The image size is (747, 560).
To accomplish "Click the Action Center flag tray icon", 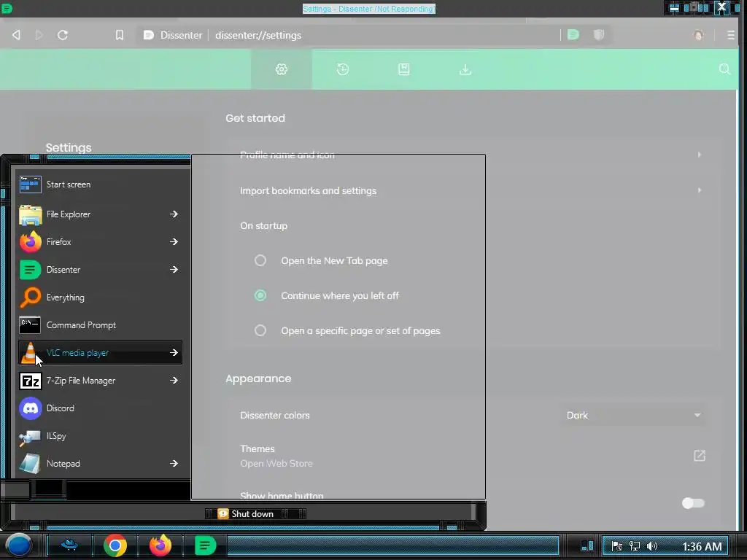I will coord(616,546).
